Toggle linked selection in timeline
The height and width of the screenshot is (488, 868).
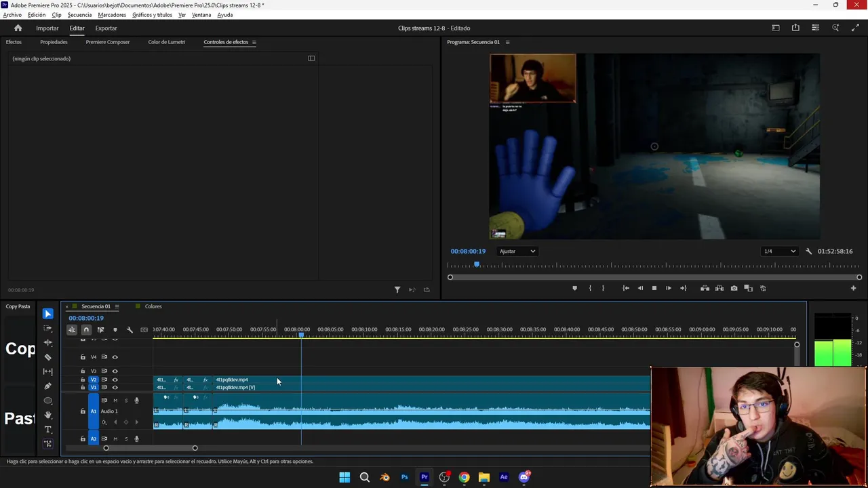100,330
